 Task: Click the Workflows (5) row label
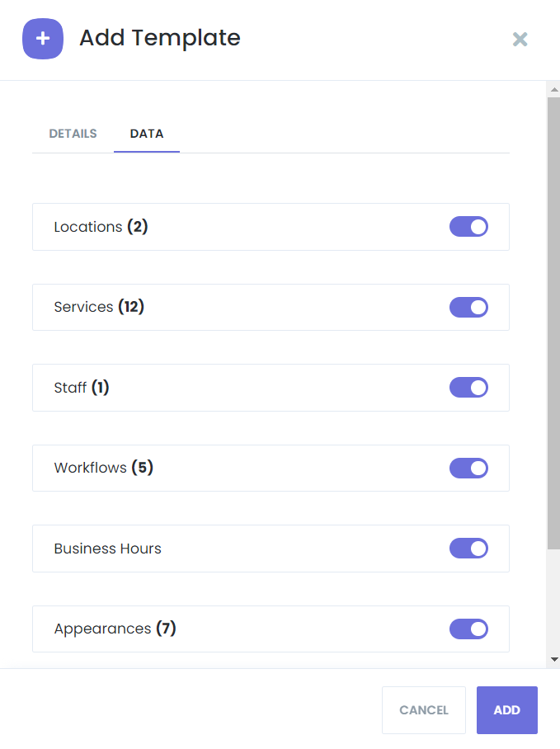point(104,468)
